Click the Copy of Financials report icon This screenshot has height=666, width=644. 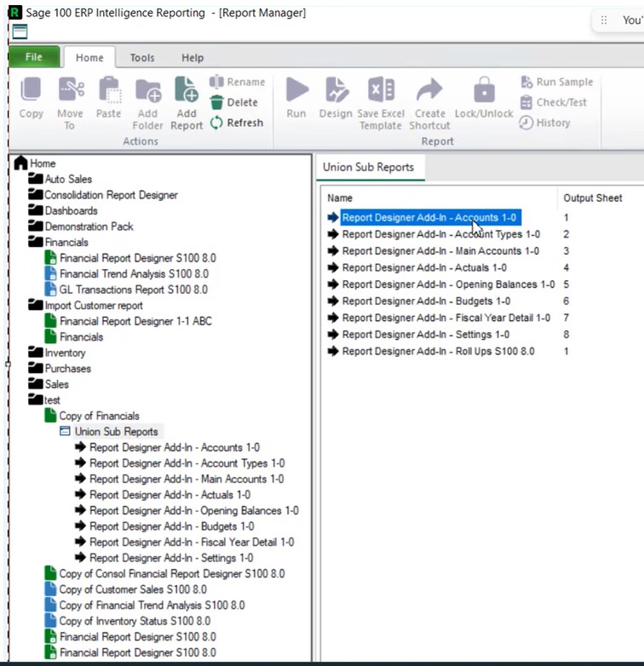50,416
